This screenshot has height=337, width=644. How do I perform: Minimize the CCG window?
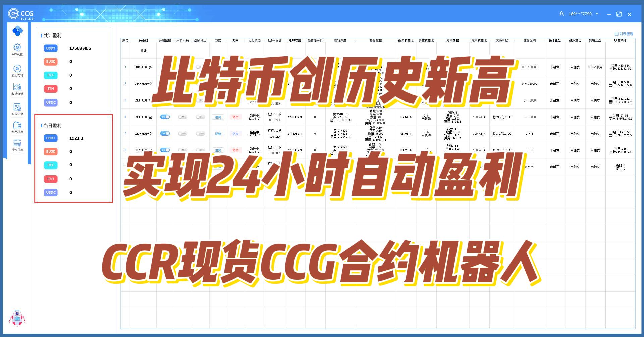coord(609,14)
